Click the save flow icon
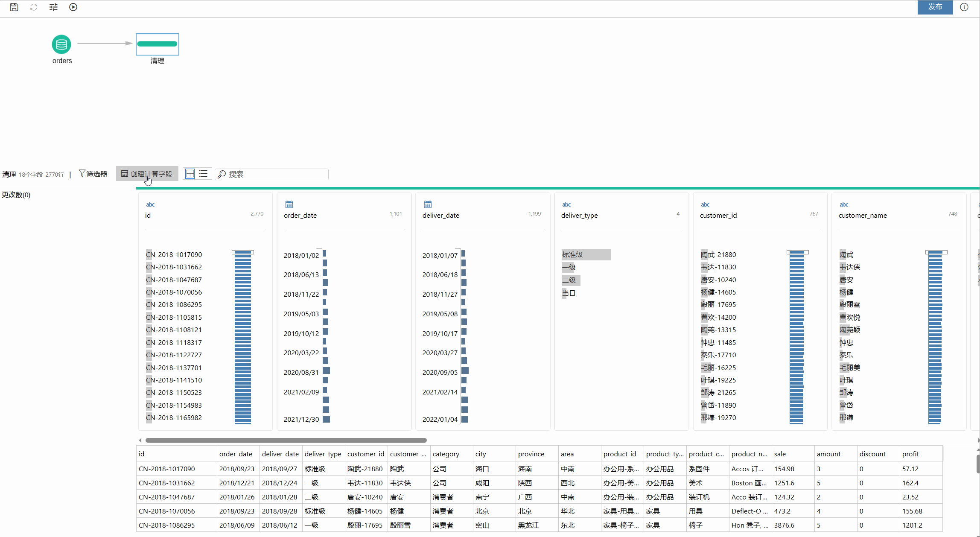Image resolution: width=980 pixels, height=537 pixels. 14,7
